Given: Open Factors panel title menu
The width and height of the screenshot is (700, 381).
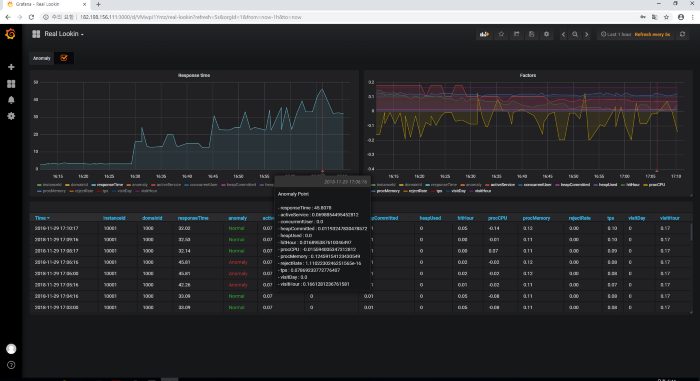Looking at the screenshot, I should point(527,75).
